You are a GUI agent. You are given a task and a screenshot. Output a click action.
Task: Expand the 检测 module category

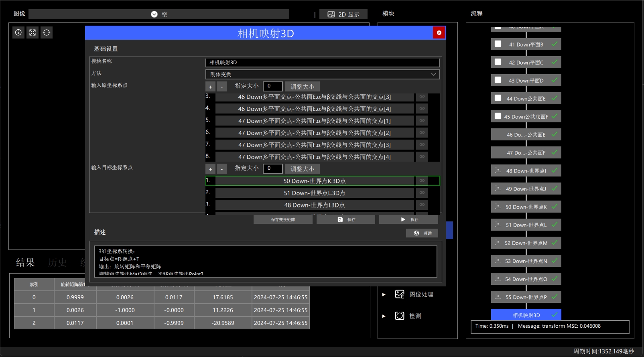point(384,316)
